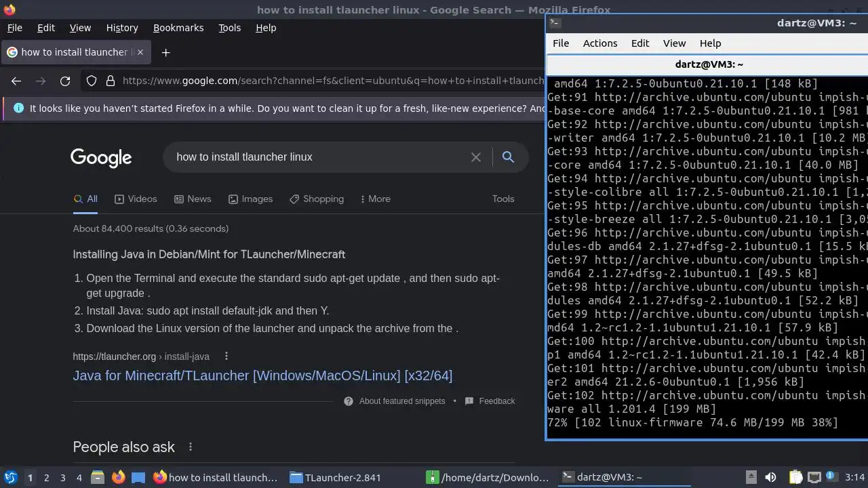Select virtual desktop 1
Screen dimensions: 868x488
[x=30, y=478]
